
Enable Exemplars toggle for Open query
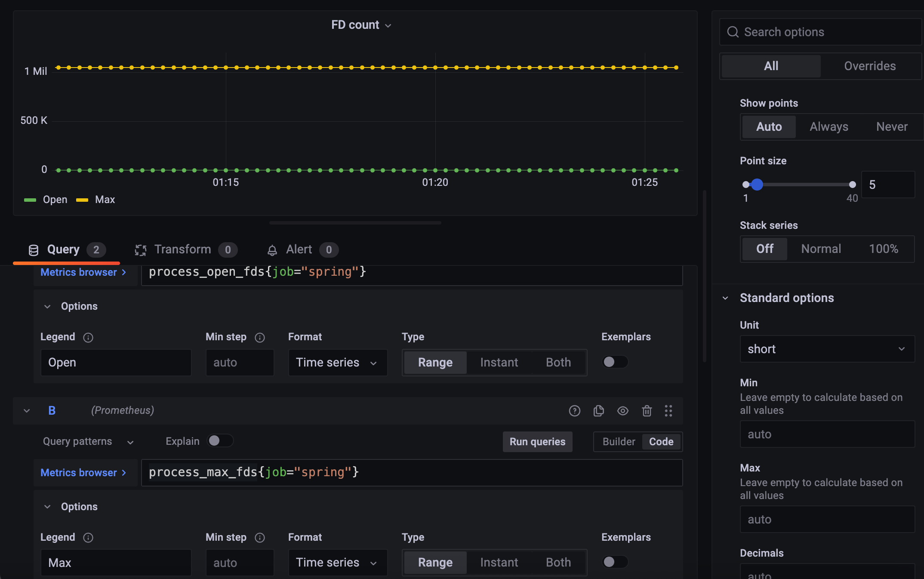click(615, 362)
